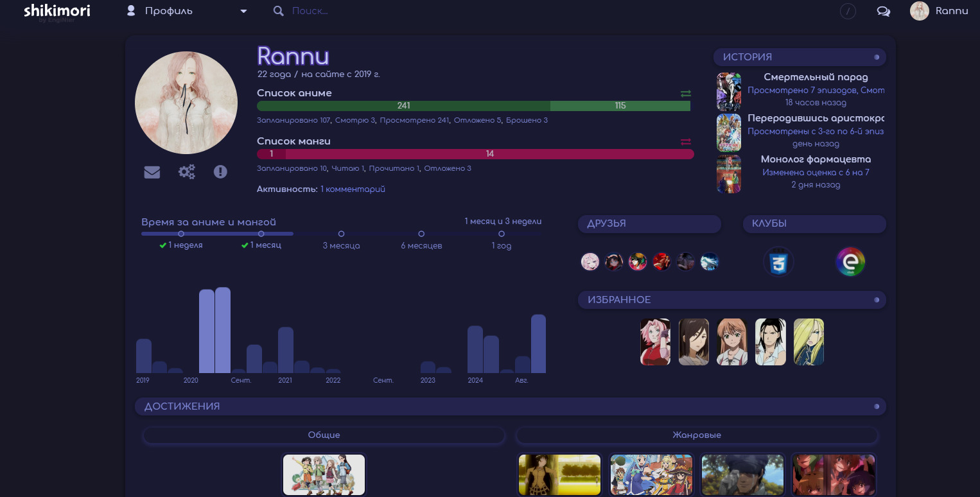Expand the Профиль dropdown menu
The image size is (980, 497).
click(x=243, y=12)
